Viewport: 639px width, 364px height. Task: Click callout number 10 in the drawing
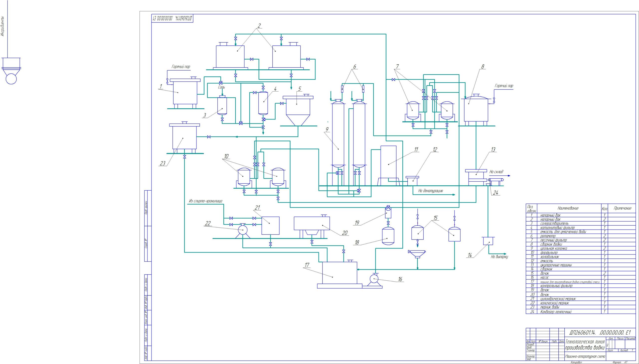(226, 156)
